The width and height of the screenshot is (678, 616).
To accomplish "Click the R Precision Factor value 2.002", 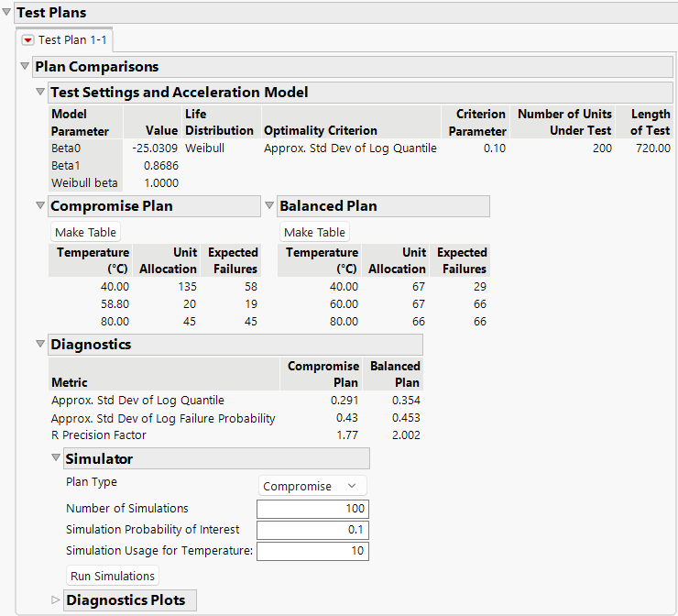I will (406, 434).
